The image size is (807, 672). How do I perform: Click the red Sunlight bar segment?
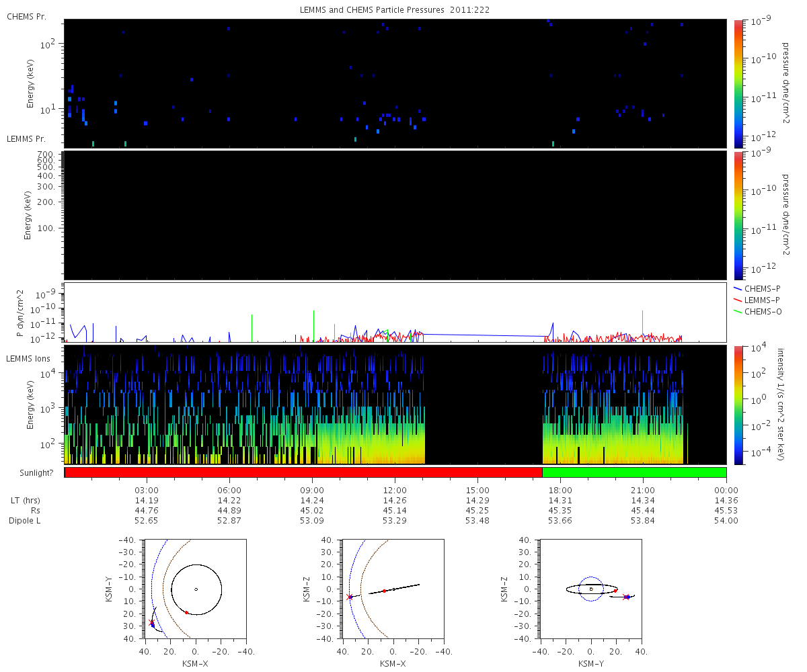[303, 472]
